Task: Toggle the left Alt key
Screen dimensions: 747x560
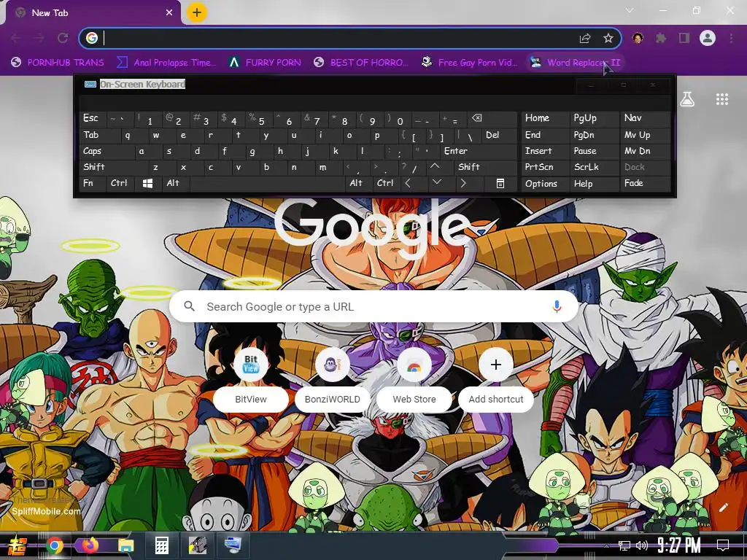Action: click(x=176, y=183)
